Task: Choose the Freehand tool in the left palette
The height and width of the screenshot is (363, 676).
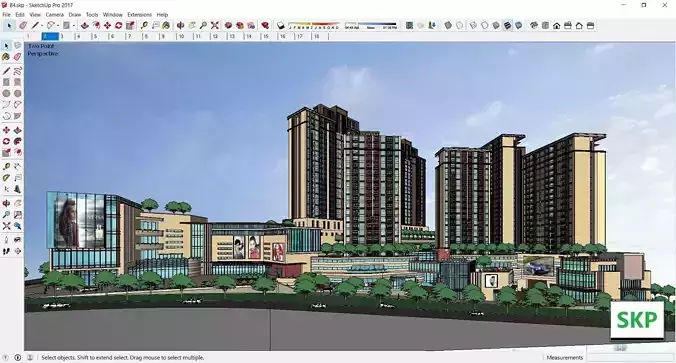Action: 18,71
